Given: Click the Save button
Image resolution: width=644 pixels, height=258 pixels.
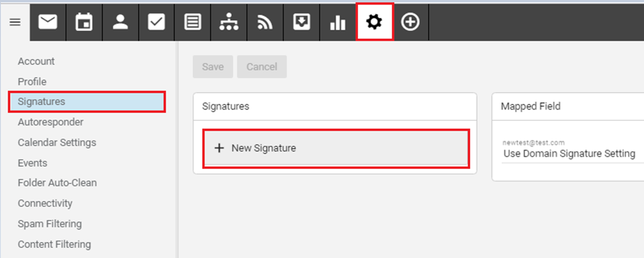Looking at the screenshot, I should click(213, 67).
